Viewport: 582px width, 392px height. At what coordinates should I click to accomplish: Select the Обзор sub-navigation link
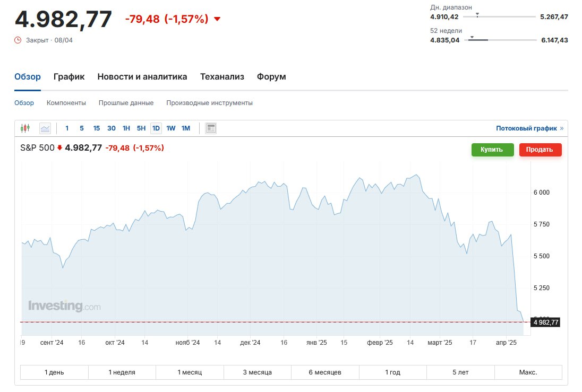[24, 103]
